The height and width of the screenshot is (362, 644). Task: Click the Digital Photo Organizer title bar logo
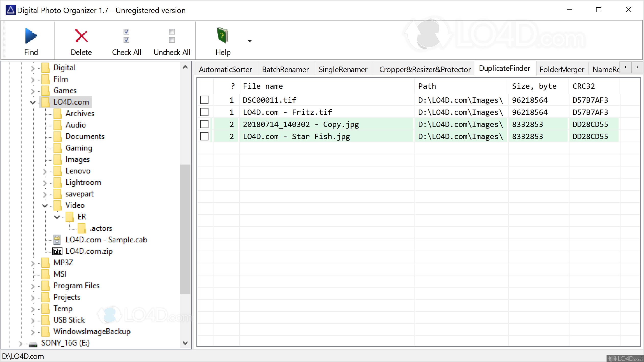click(10, 10)
